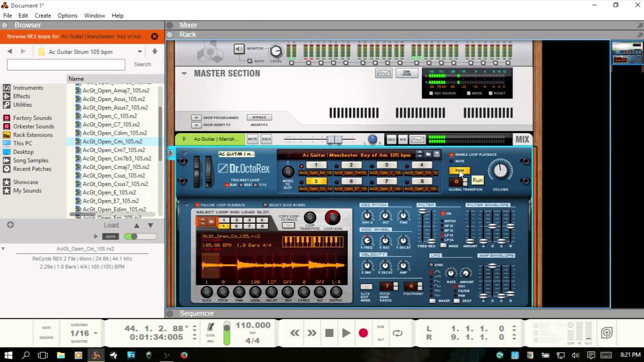Toggle Select Slice by MIDI
The width and height of the screenshot is (644, 362).
point(266,205)
